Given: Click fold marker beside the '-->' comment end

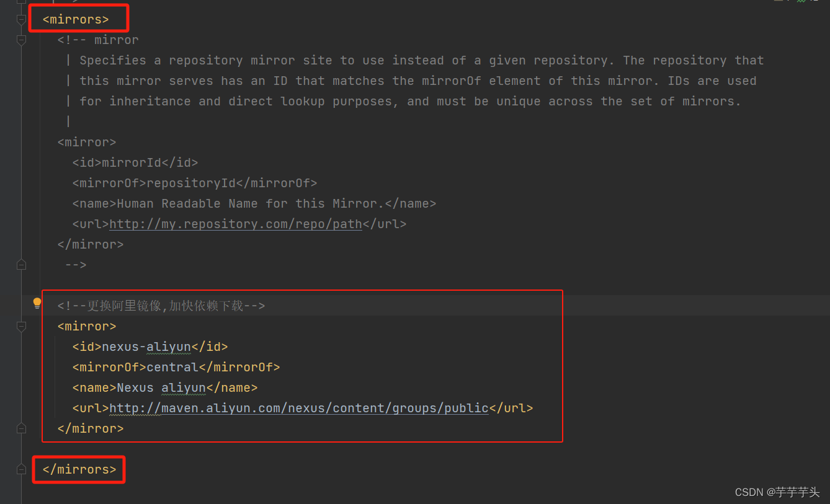Looking at the screenshot, I should click(21, 265).
